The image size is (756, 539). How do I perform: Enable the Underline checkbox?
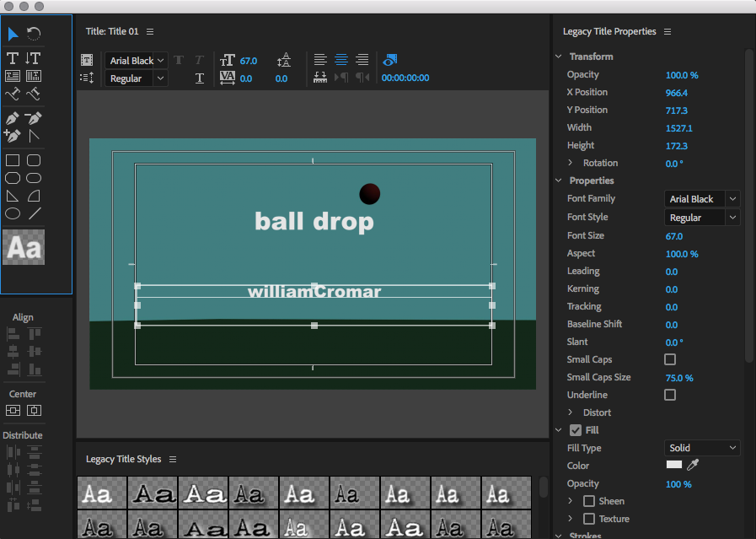point(670,395)
